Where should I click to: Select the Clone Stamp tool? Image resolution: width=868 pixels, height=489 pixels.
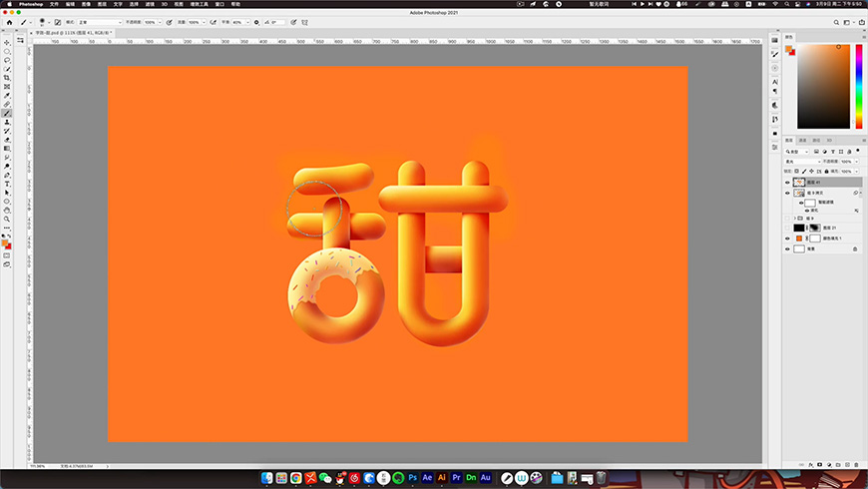[x=7, y=123]
